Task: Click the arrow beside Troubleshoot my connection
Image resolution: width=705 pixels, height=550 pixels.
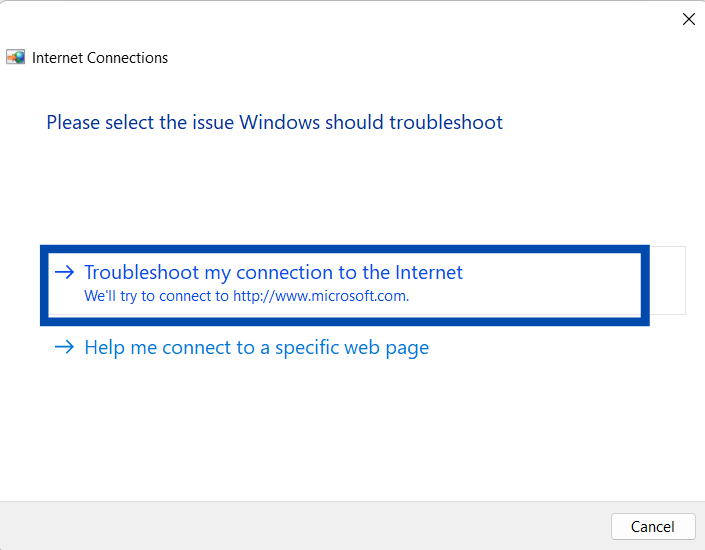Action: click(x=65, y=272)
